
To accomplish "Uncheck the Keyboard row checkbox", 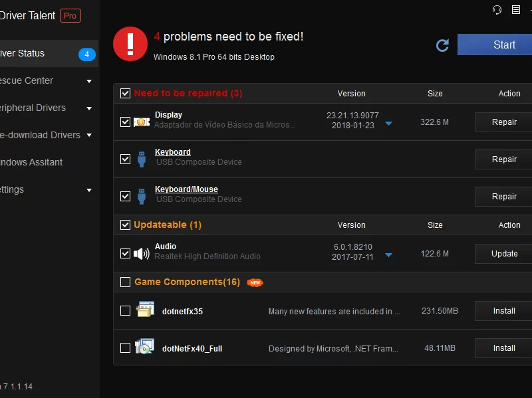I will tap(125, 159).
